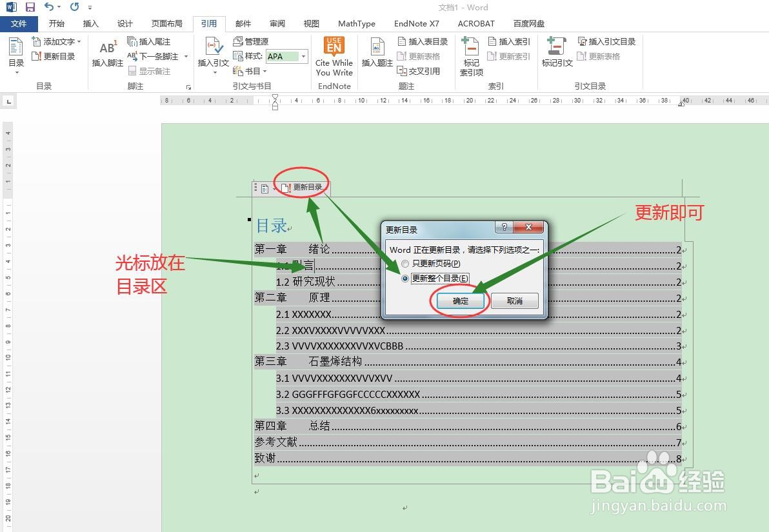Viewport: 769px width, 532px height.
Task: Click the Word icon in title bar
Action: tap(11, 7)
